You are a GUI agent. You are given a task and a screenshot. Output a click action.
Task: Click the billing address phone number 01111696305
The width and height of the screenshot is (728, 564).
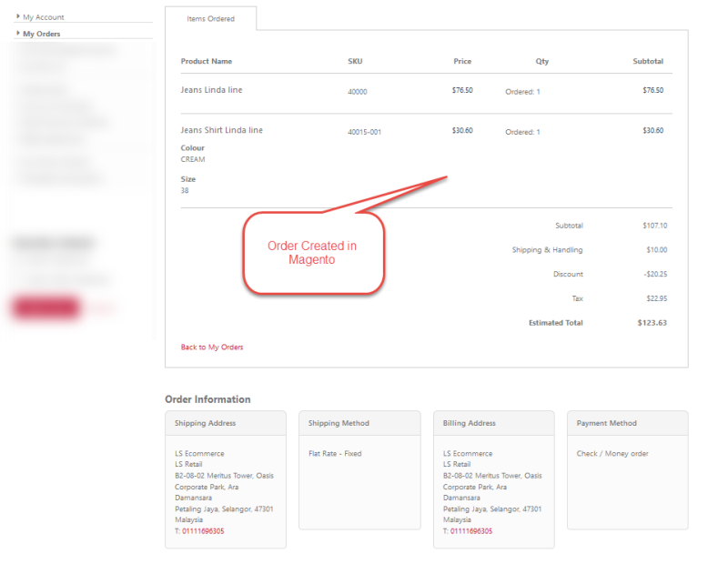point(471,531)
